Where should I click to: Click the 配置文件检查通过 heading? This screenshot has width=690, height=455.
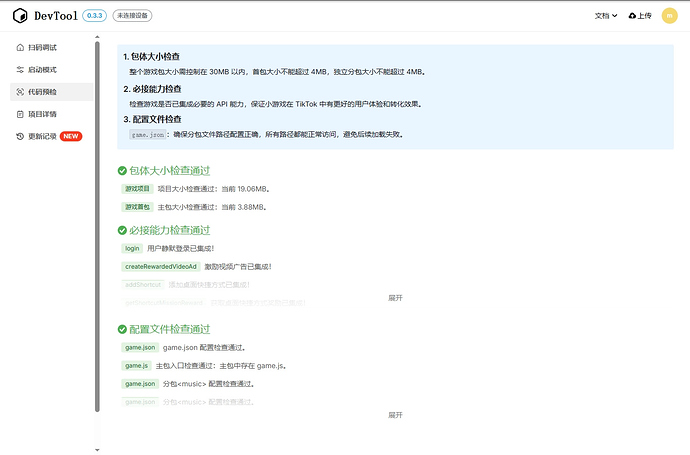click(x=169, y=329)
